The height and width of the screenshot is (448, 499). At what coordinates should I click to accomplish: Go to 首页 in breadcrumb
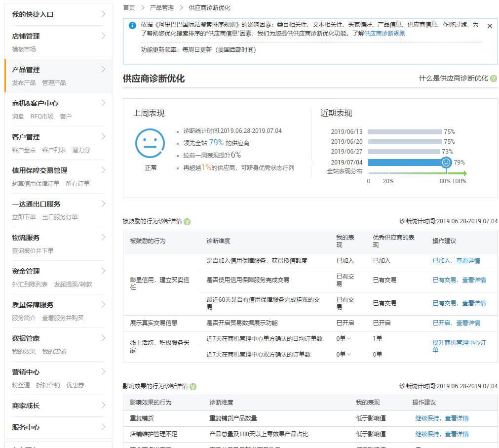pyautogui.click(x=129, y=8)
